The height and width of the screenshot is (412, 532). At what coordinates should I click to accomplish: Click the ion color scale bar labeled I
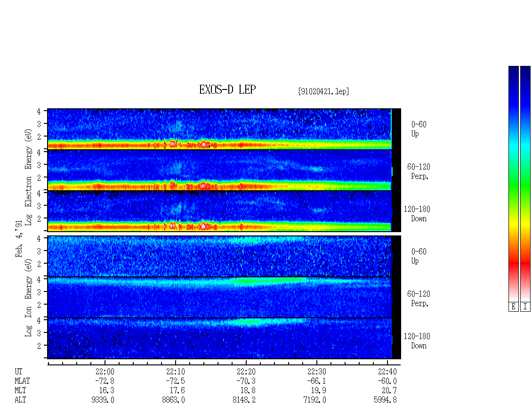(x=525, y=184)
